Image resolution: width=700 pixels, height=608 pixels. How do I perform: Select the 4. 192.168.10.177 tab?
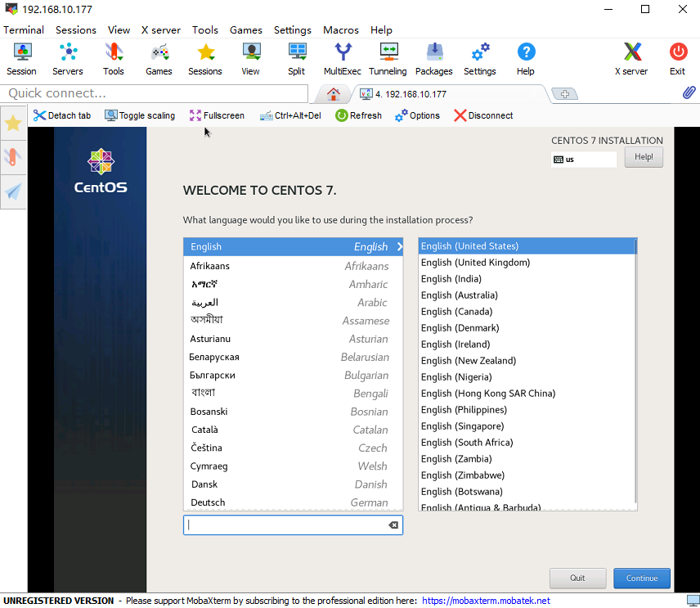[449, 94]
